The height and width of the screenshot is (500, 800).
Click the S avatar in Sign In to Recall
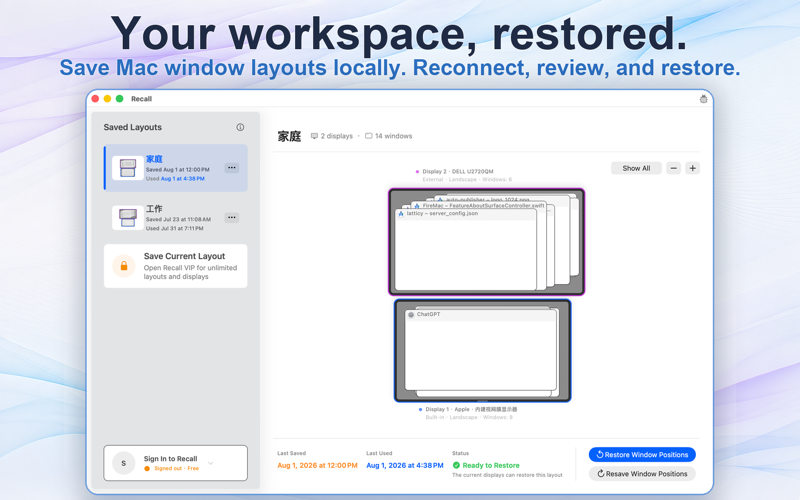pyautogui.click(x=123, y=463)
